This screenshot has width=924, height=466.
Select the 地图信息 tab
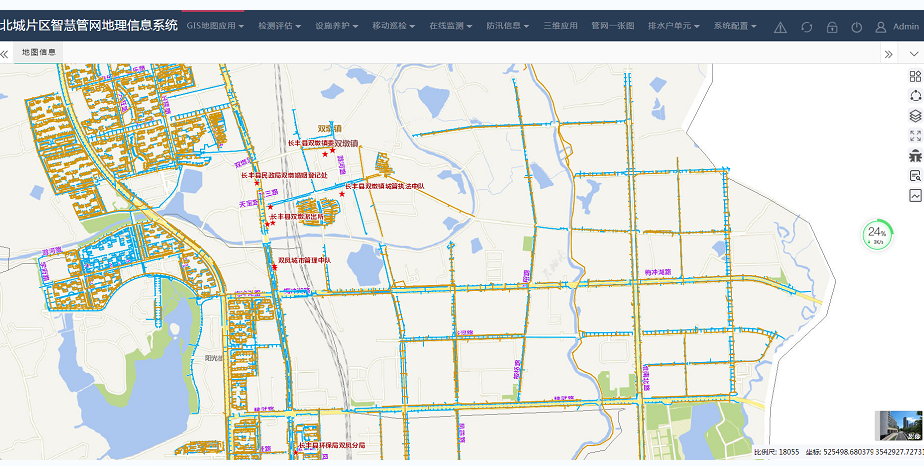tap(39, 51)
